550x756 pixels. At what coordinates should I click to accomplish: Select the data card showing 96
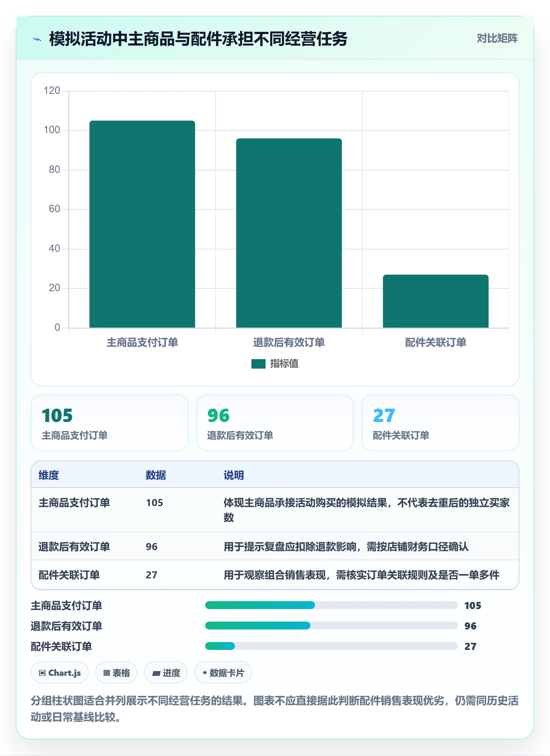click(275, 423)
